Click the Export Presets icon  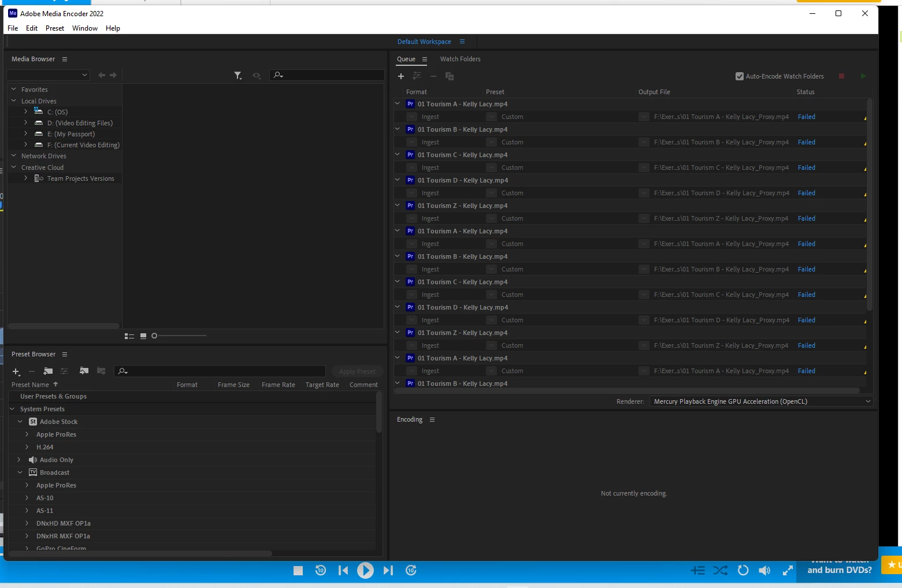pos(101,371)
